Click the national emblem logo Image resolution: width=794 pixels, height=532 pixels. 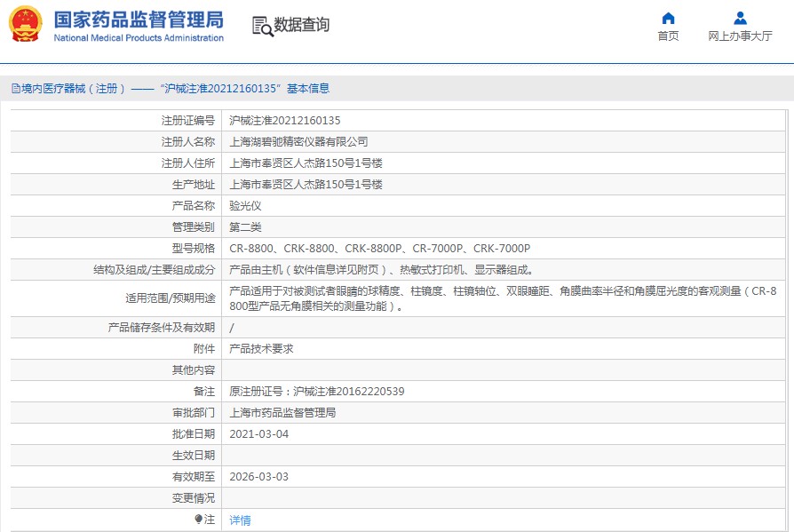[26, 24]
